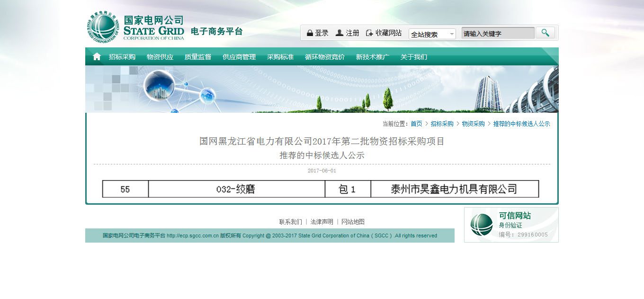Go to 质量监督 in the navigation bar
The height and width of the screenshot is (299, 644).
click(x=198, y=57)
